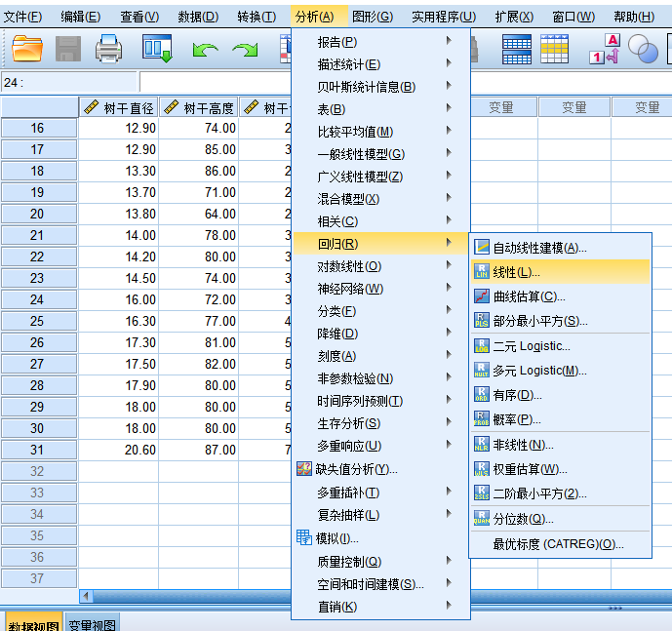The width and height of the screenshot is (672, 631).
Task: Choose 曲线估算(C)... option
Action: pos(561,296)
